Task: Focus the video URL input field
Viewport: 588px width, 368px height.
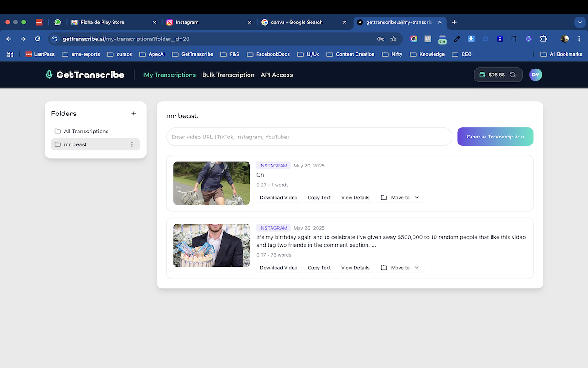Action: (309, 137)
